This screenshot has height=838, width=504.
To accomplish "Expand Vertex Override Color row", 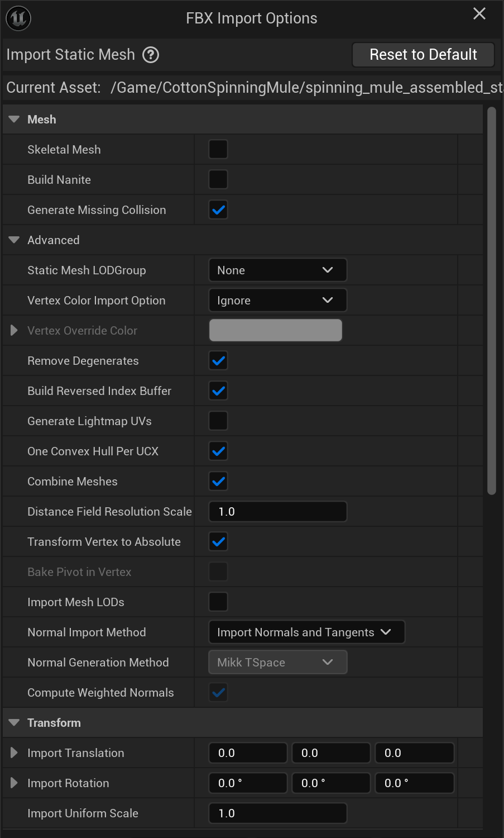I will [15, 331].
